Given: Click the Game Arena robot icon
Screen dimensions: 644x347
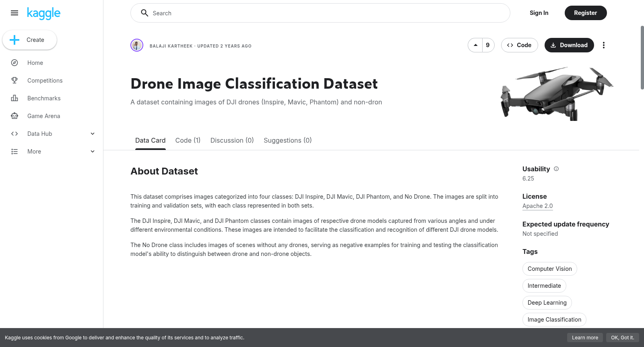Looking at the screenshot, I should (x=14, y=116).
